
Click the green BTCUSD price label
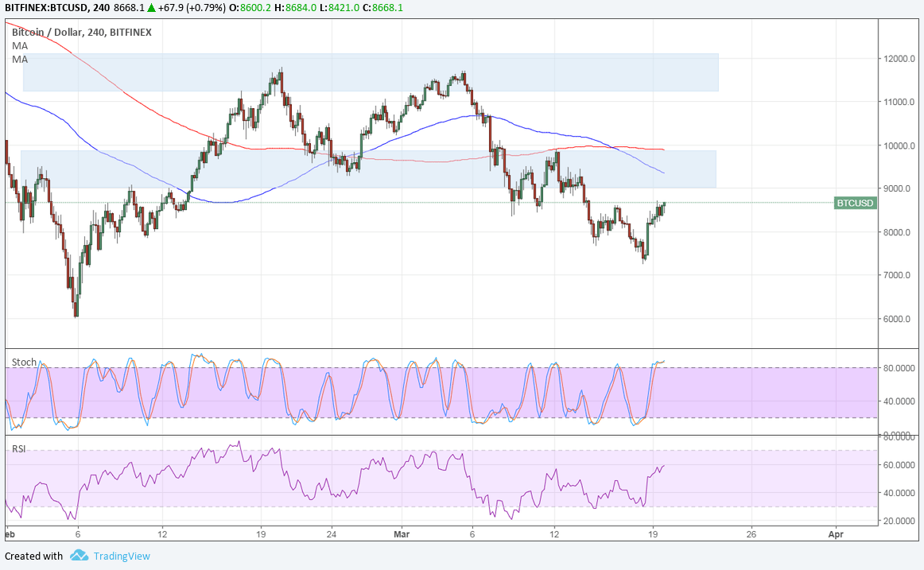pyautogui.click(x=855, y=203)
